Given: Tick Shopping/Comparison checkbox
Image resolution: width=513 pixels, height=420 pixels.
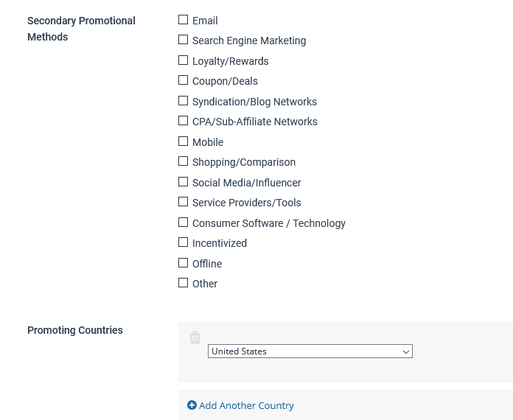Looking at the screenshot, I should click(x=184, y=161).
